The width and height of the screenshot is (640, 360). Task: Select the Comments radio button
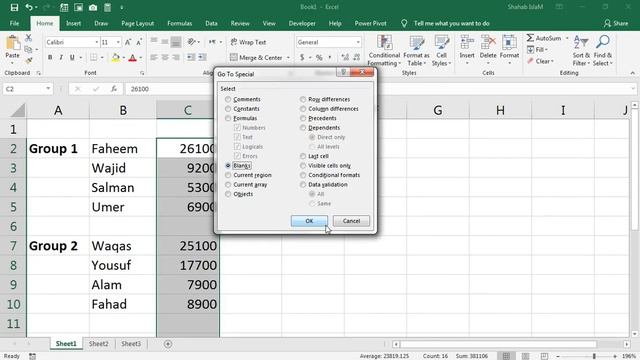click(x=228, y=99)
